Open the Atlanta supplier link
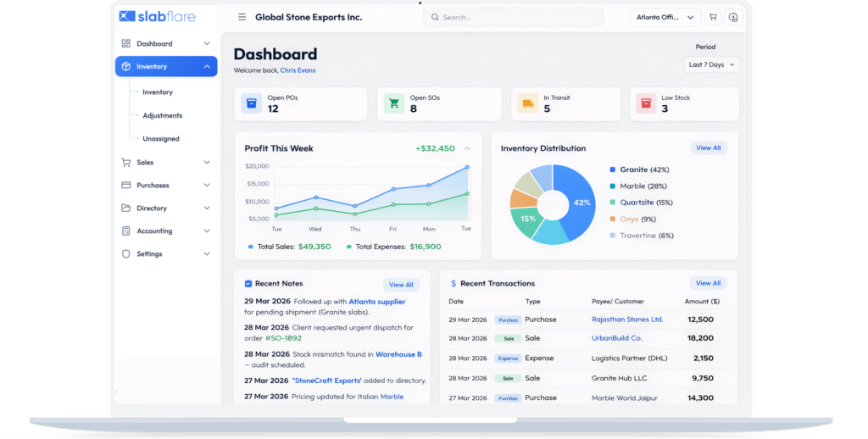Viewport: 868px width, 439px height. click(377, 302)
